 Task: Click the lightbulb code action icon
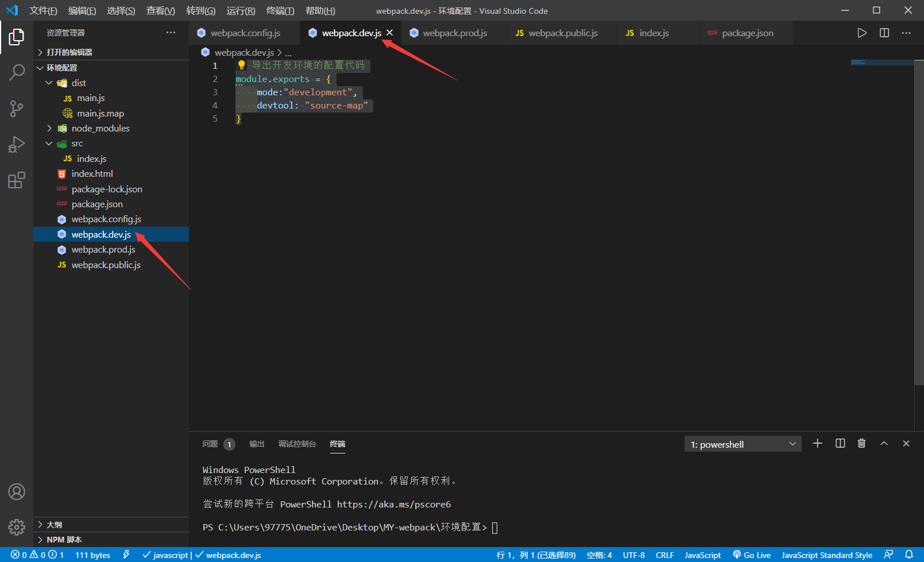point(242,65)
